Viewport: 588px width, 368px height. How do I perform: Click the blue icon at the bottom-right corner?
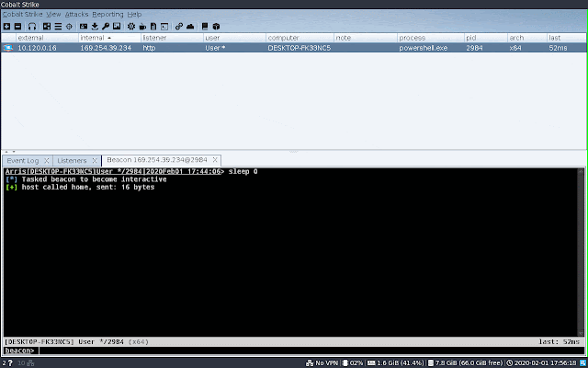click(x=582, y=362)
